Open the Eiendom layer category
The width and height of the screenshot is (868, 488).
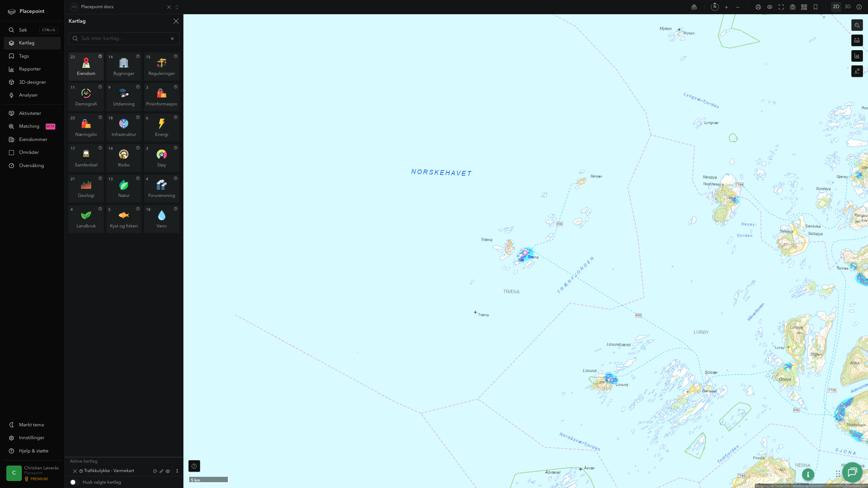pyautogui.click(x=86, y=66)
